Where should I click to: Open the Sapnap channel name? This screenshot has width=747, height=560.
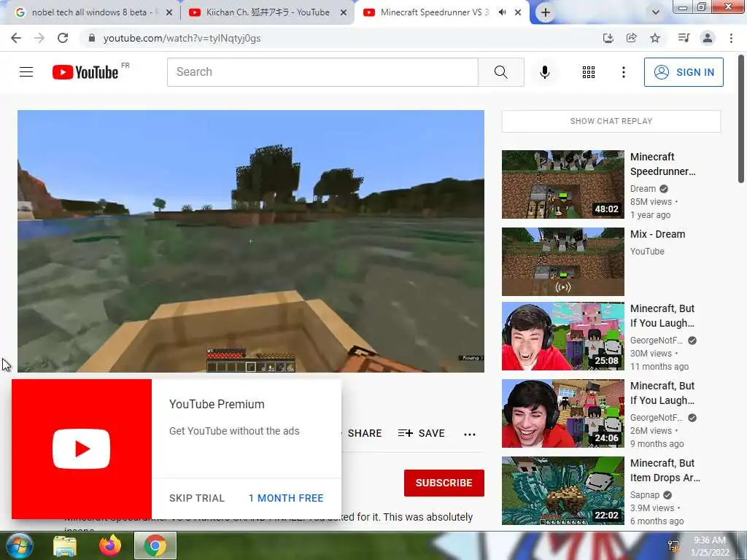point(645,495)
